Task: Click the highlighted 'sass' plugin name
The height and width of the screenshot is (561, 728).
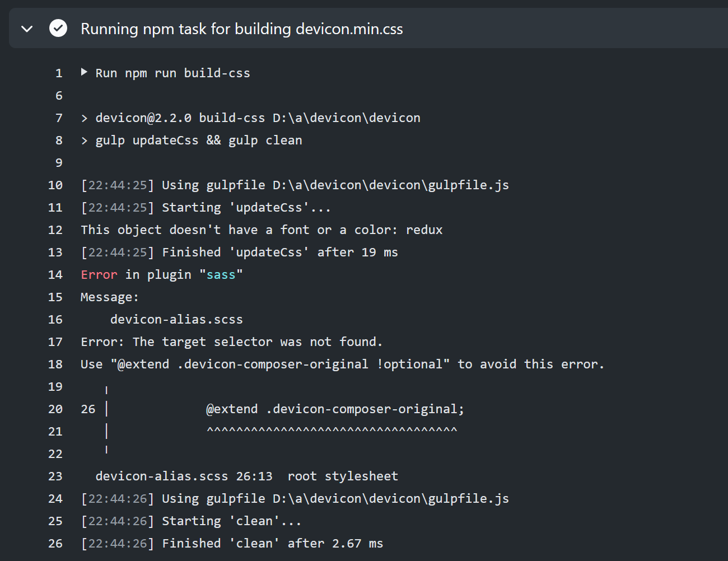Action: pyautogui.click(x=222, y=274)
